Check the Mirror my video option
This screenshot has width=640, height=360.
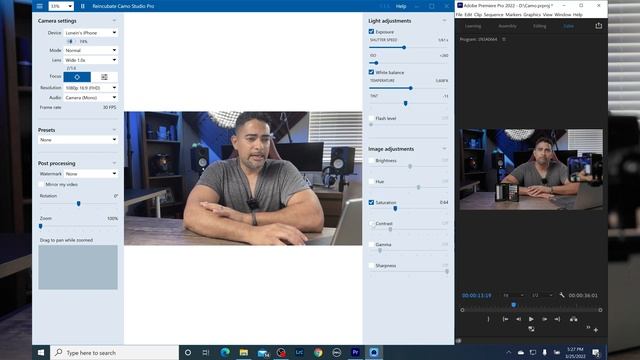tap(41, 184)
